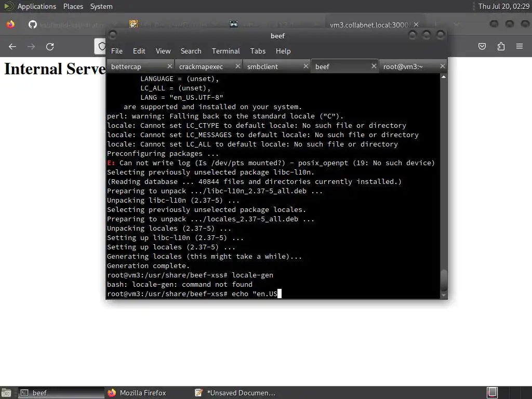Click the 'Setting up locales (2.37-5)' line

click(x=171, y=247)
